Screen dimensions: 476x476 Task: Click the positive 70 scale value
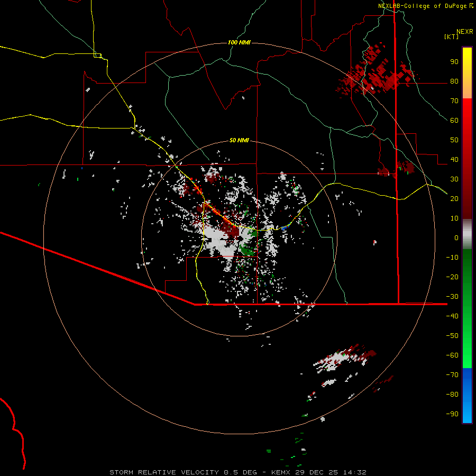pyautogui.click(x=454, y=101)
